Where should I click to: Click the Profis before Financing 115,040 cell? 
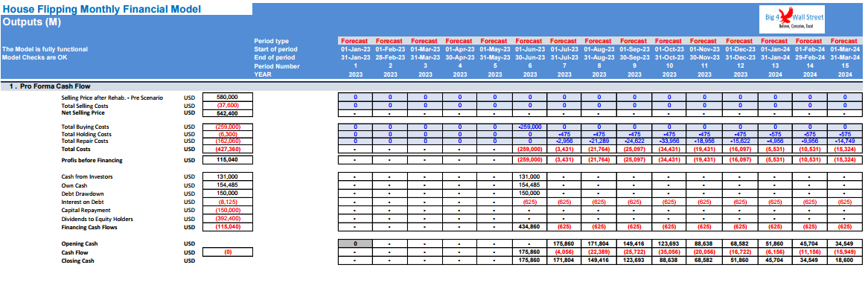[x=228, y=160]
